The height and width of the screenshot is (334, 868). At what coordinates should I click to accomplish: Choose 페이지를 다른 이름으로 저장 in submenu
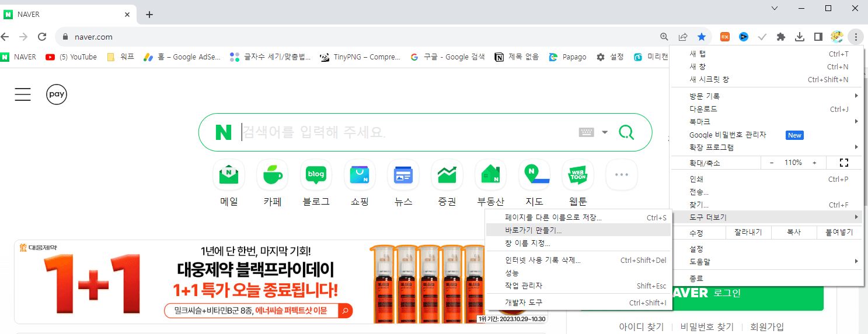tap(578, 217)
